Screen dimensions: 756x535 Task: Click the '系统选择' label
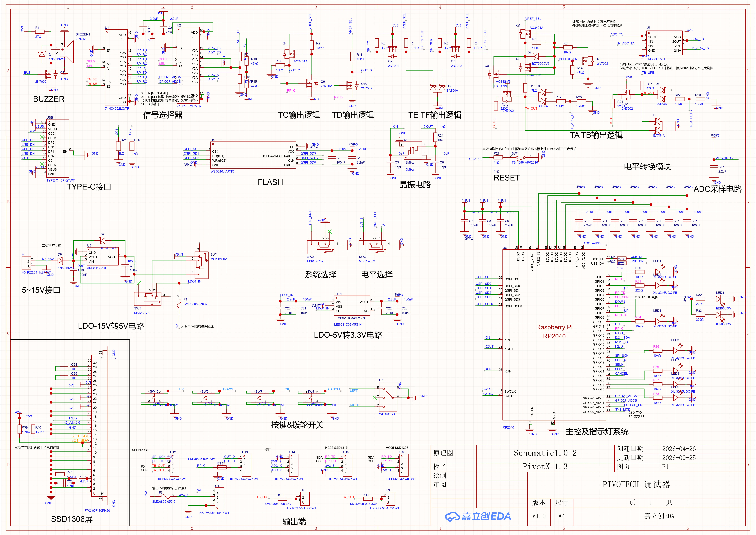pyautogui.click(x=321, y=274)
